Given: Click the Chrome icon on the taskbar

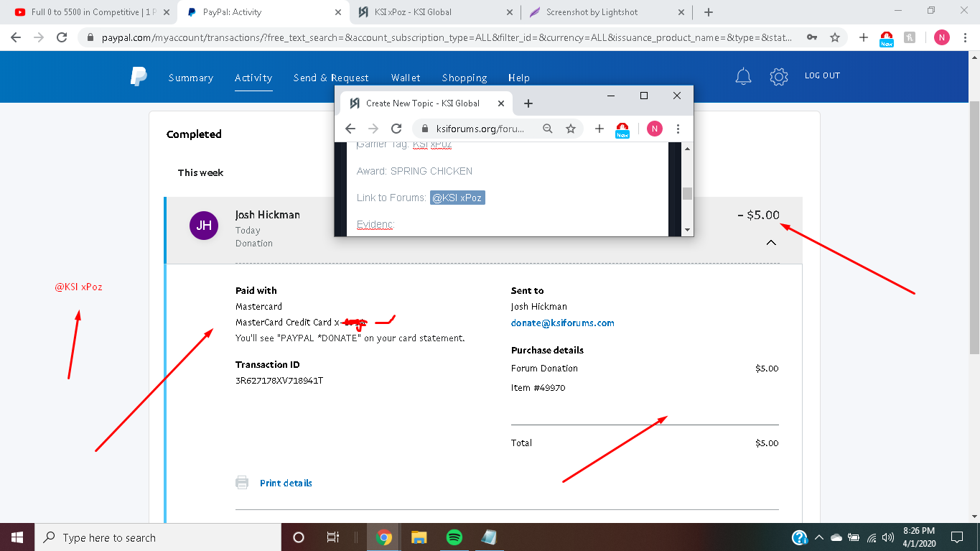Looking at the screenshot, I should 384,537.
